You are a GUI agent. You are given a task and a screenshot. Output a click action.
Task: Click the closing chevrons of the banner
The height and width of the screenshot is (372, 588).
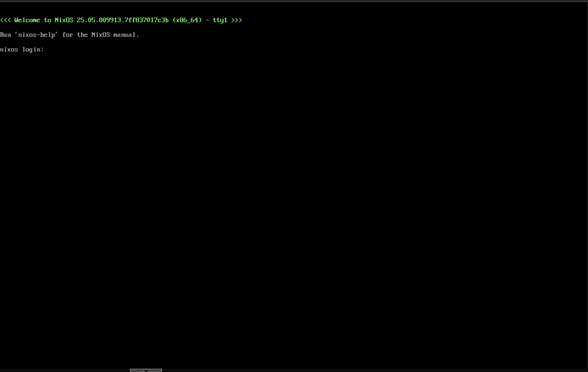pyautogui.click(x=236, y=20)
